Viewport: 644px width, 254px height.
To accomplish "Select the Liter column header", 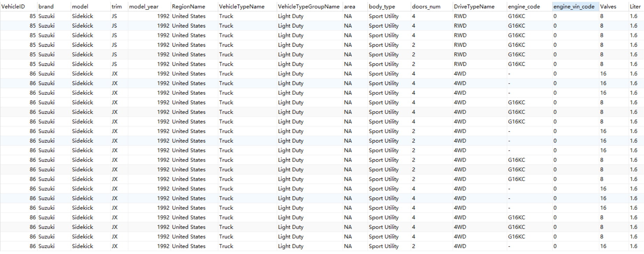I will coord(635,7).
